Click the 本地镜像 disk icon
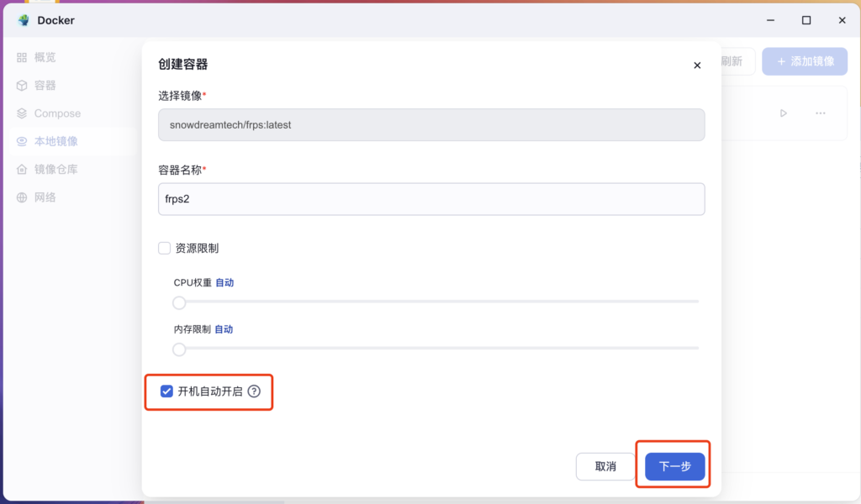Image resolution: width=861 pixels, height=504 pixels. pyautogui.click(x=22, y=141)
